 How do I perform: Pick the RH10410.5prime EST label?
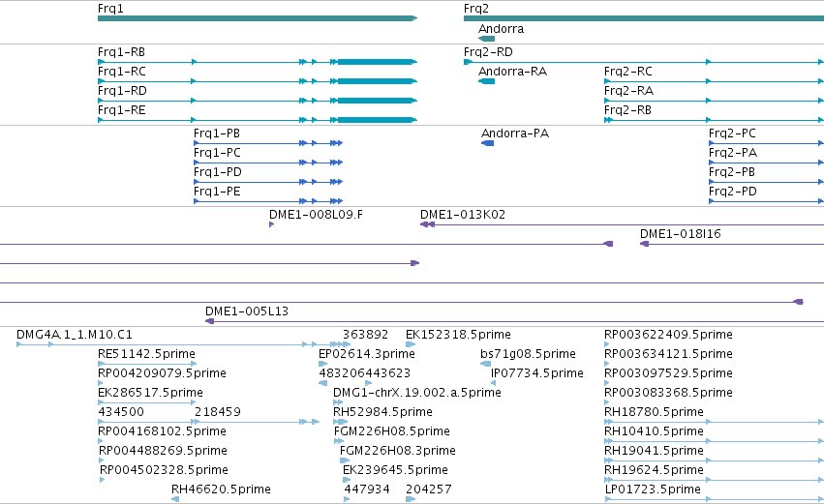tap(655, 431)
